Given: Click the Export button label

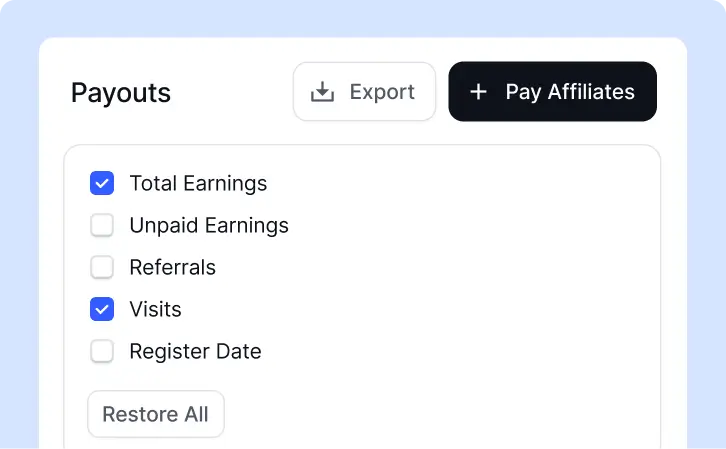Looking at the screenshot, I should [x=382, y=92].
